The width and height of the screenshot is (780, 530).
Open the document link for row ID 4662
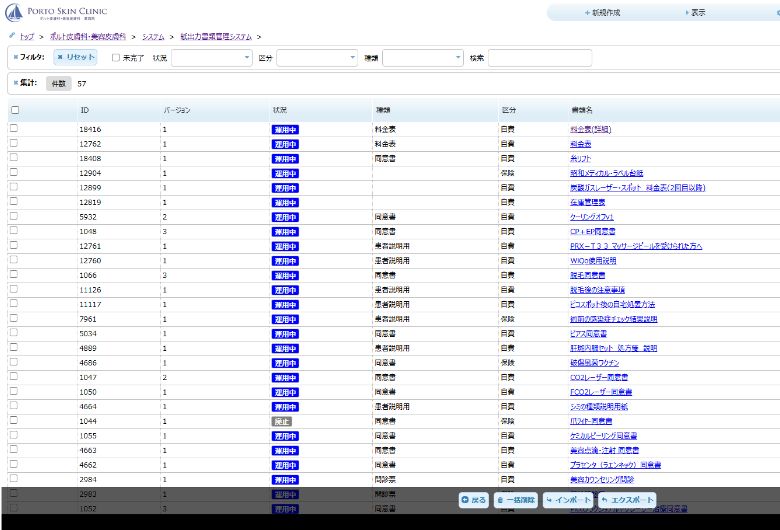coord(615,465)
